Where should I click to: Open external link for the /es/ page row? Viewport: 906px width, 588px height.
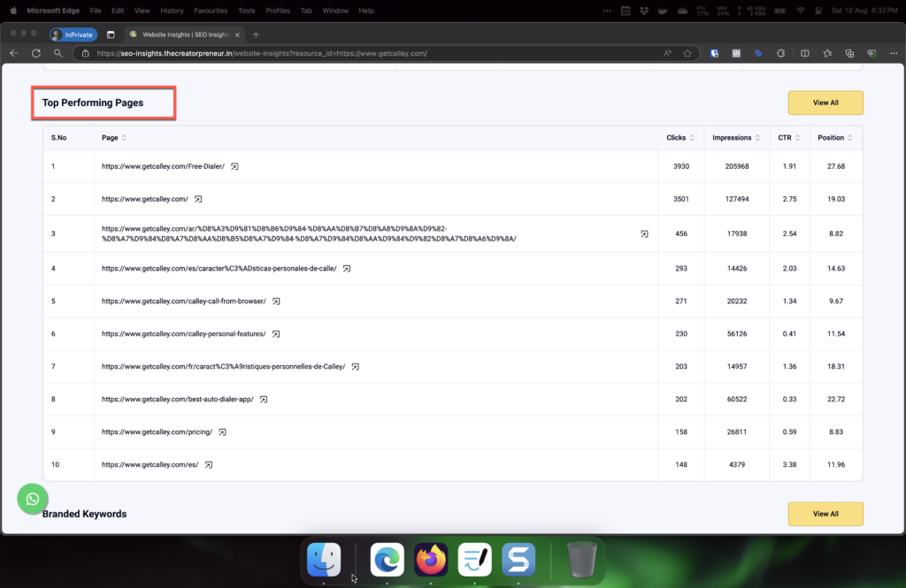(x=209, y=465)
